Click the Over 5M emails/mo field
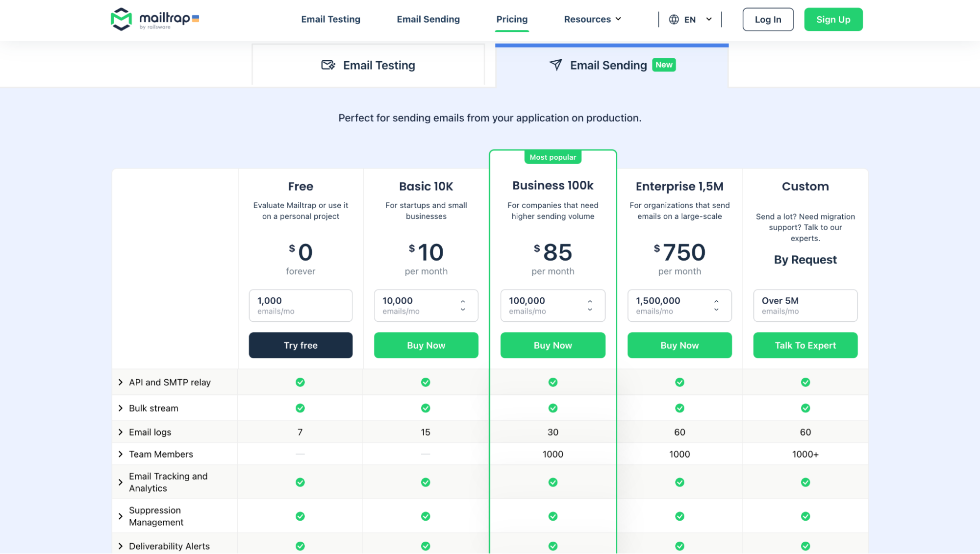 point(805,306)
